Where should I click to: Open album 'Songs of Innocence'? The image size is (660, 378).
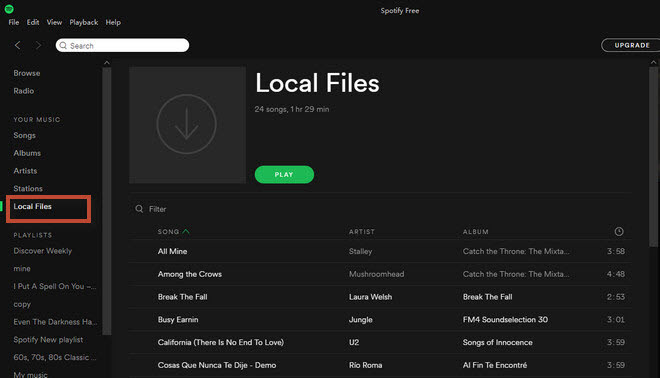(x=498, y=342)
